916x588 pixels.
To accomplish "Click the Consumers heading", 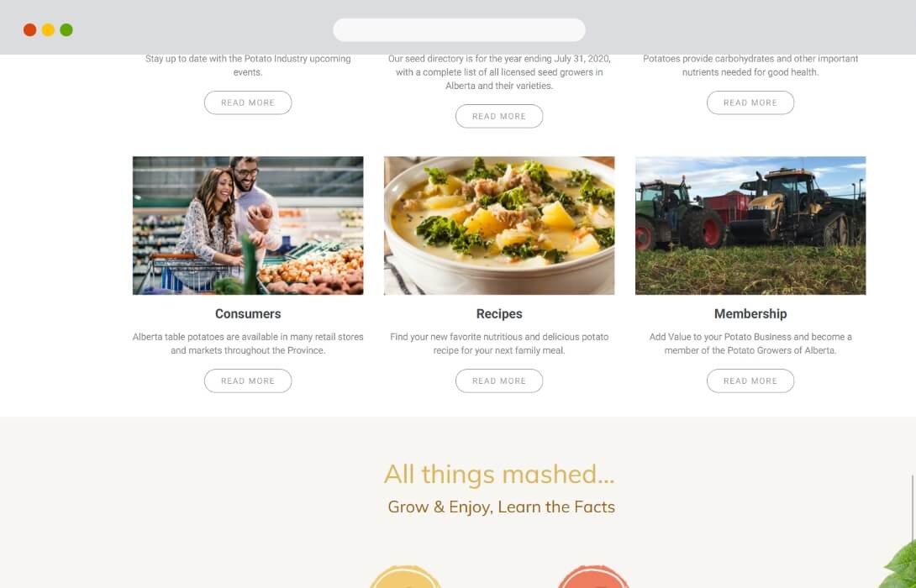I will coord(248,313).
